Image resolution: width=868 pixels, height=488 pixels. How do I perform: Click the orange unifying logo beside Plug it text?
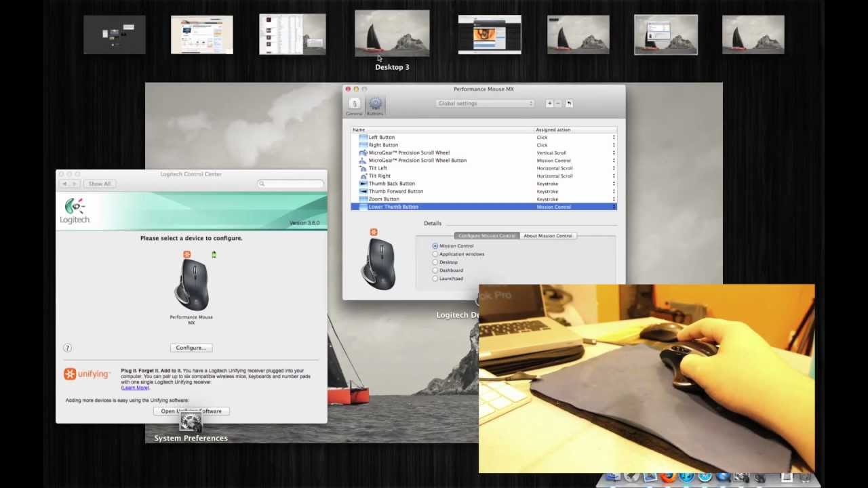pyautogui.click(x=87, y=374)
